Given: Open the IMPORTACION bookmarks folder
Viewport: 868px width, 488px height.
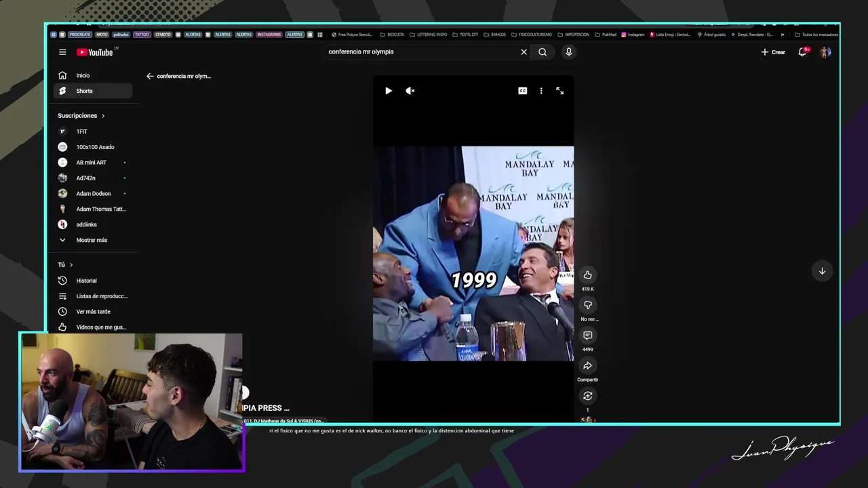Looking at the screenshot, I should (x=574, y=35).
